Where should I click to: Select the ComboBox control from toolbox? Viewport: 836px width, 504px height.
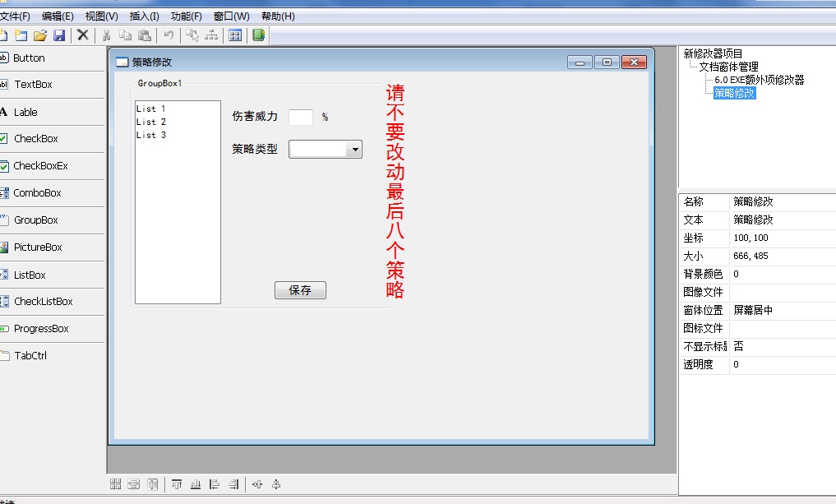pyautogui.click(x=53, y=193)
